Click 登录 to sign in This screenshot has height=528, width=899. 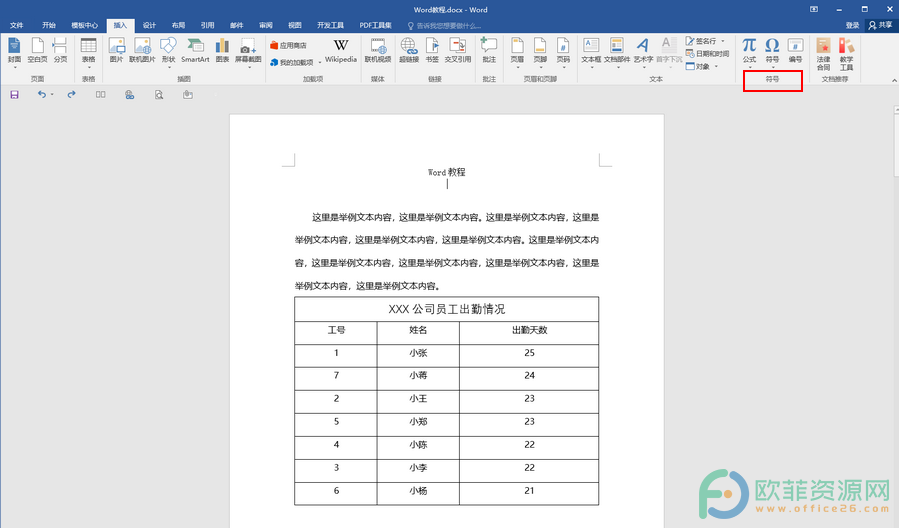tap(852, 25)
